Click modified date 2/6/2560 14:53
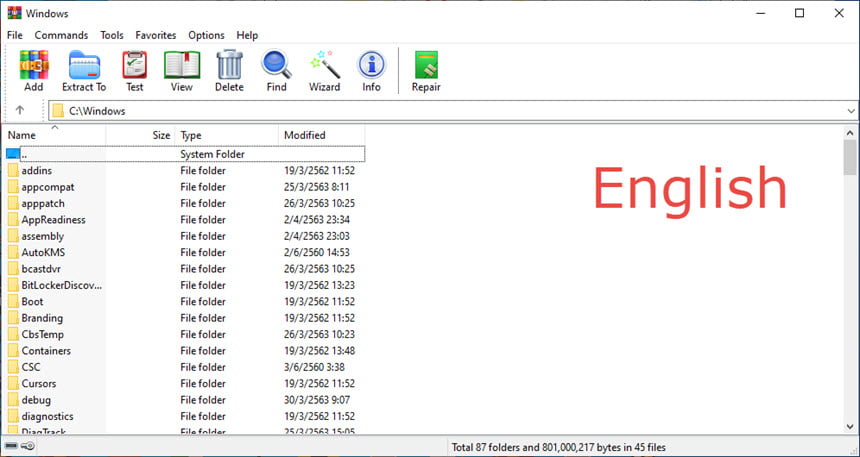The height and width of the screenshot is (457, 860). tap(316, 252)
